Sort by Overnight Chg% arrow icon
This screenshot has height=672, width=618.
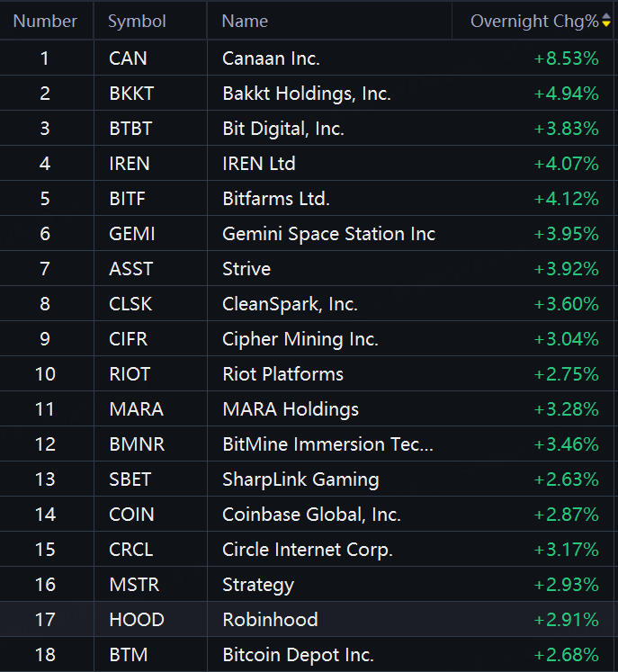pos(606,21)
